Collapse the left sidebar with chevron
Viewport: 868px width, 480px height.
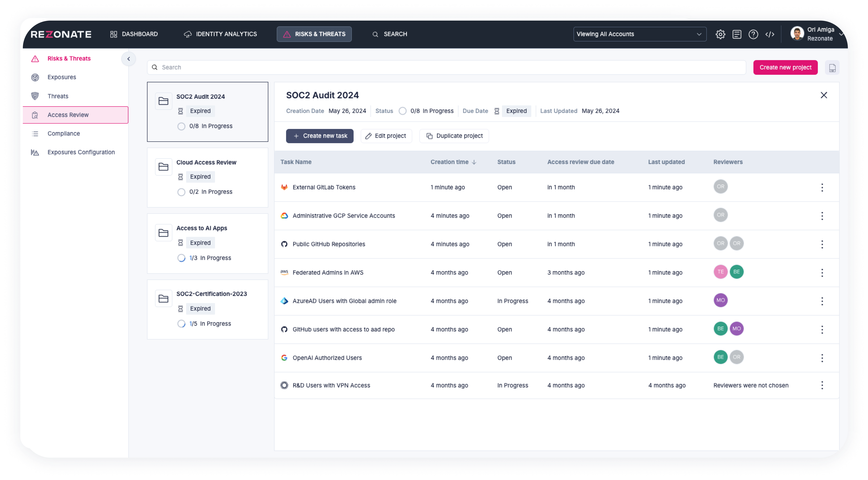coord(128,59)
